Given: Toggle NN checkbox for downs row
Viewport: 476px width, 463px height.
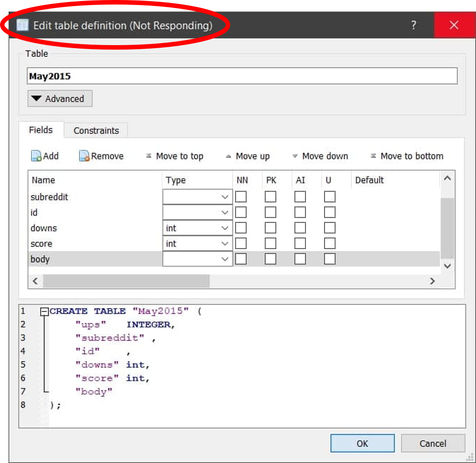Looking at the screenshot, I should (x=241, y=228).
